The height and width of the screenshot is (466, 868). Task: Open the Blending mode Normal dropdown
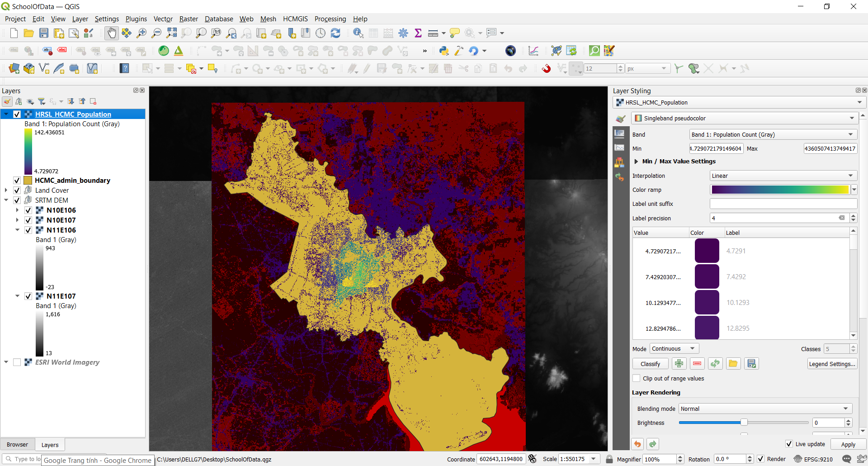point(765,409)
